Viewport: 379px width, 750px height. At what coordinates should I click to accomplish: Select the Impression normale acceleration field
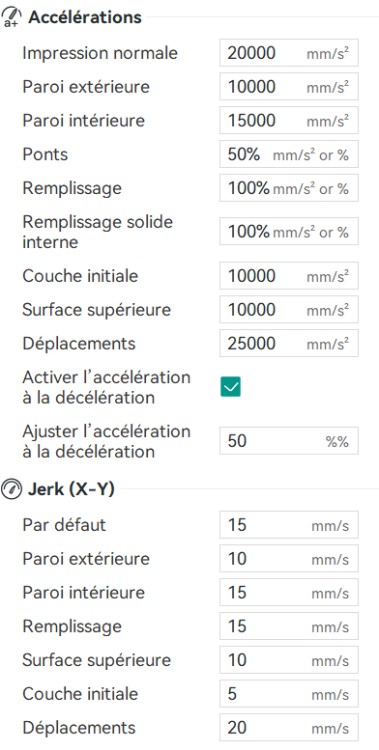(289, 53)
